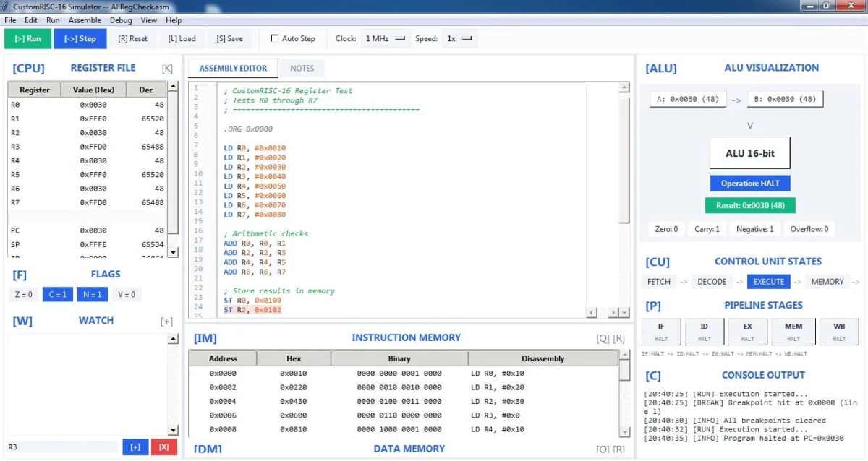Open the Clock 1 MHz dropdown
The image size is (868, 461).
386,38
